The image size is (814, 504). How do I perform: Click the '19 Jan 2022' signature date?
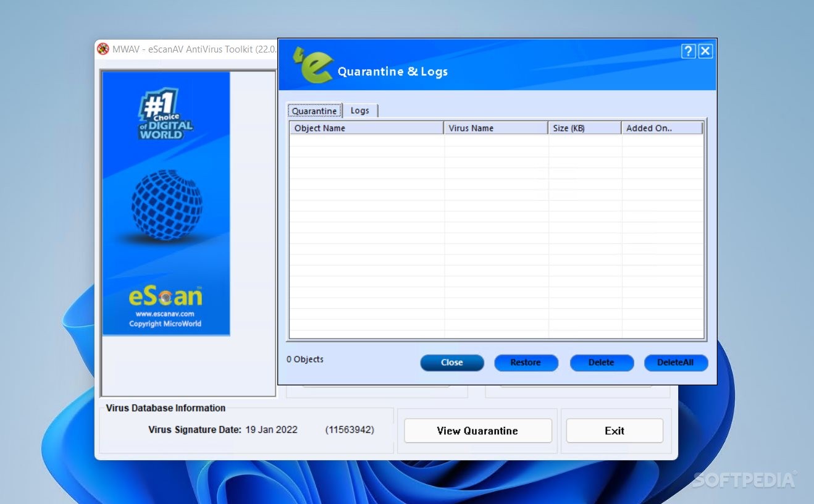pos(271,429)
